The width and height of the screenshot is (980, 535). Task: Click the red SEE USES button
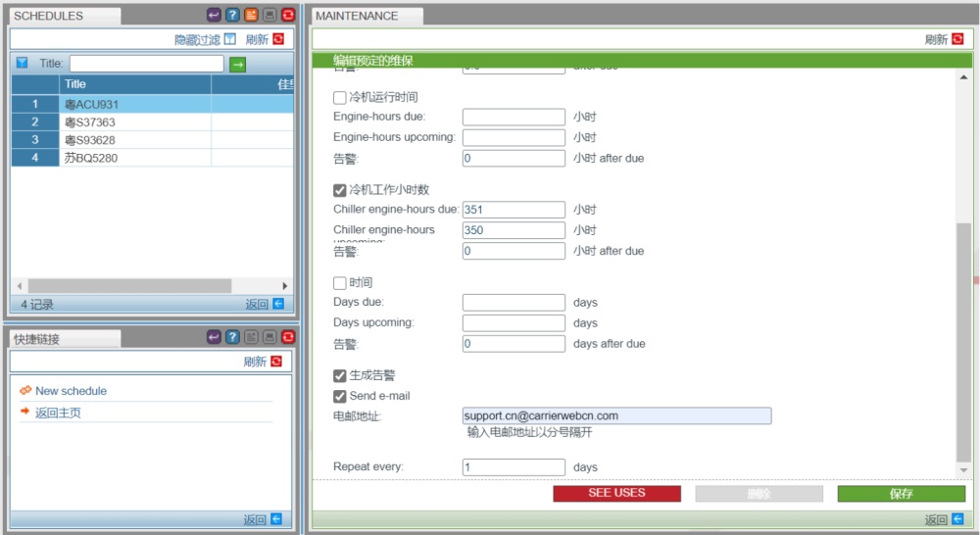[x=616, y=493]
